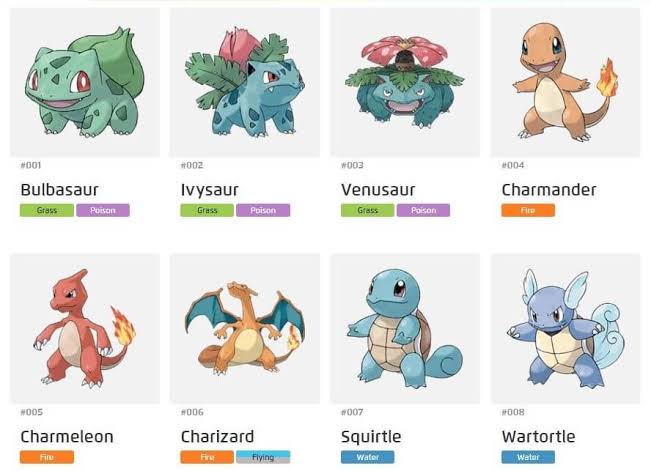The image size is (651, 471).
Task: Open the Wartortle name link
Action: 538,437
